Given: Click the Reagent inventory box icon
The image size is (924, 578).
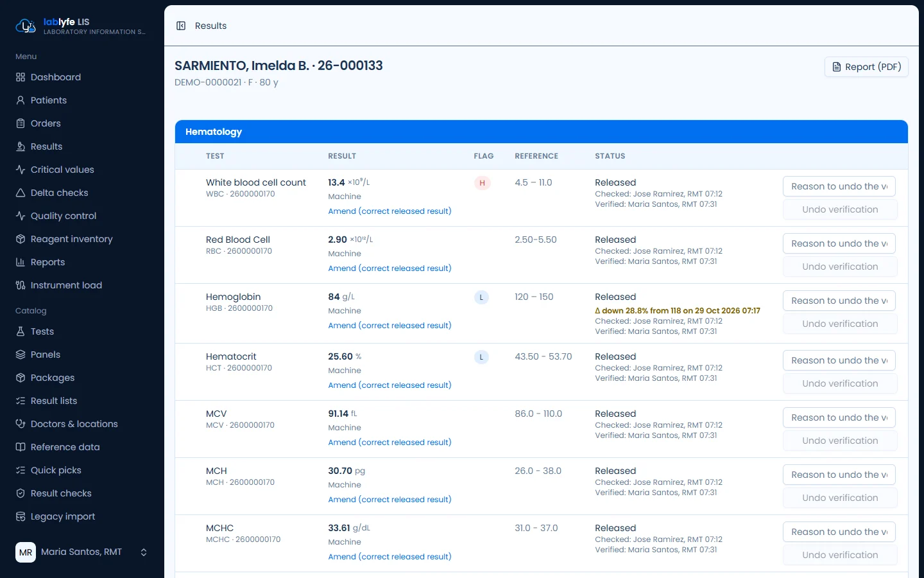Looking at the screenshot, I should point(21,239).
